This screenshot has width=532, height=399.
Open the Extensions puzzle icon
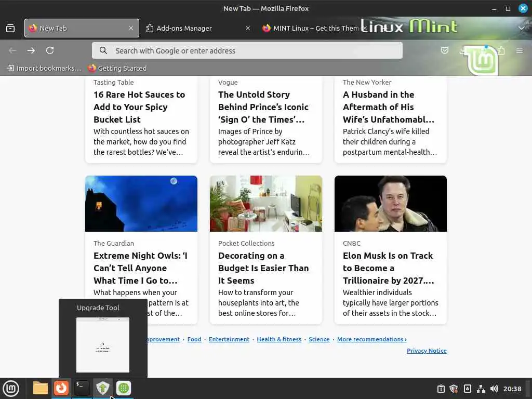501,50
